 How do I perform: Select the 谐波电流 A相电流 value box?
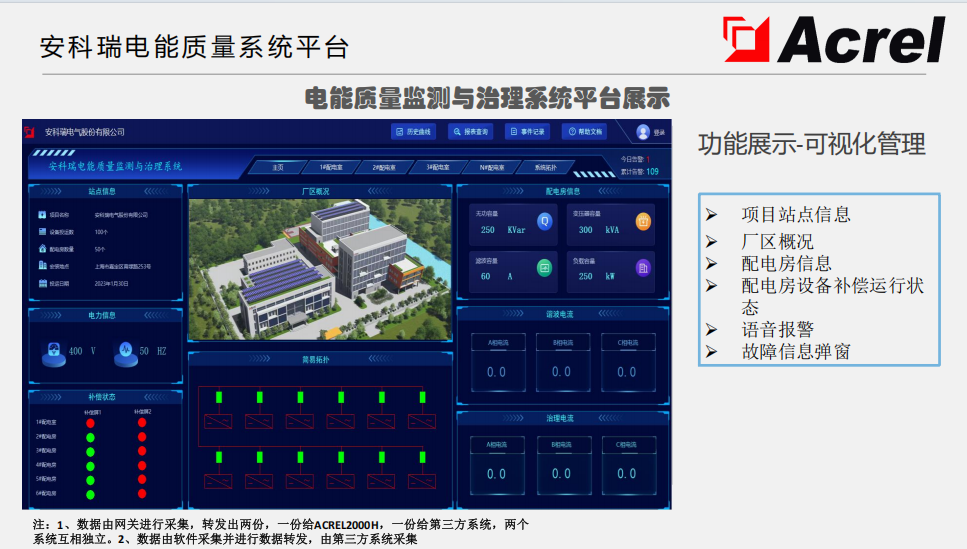click(x=498, y=363)
